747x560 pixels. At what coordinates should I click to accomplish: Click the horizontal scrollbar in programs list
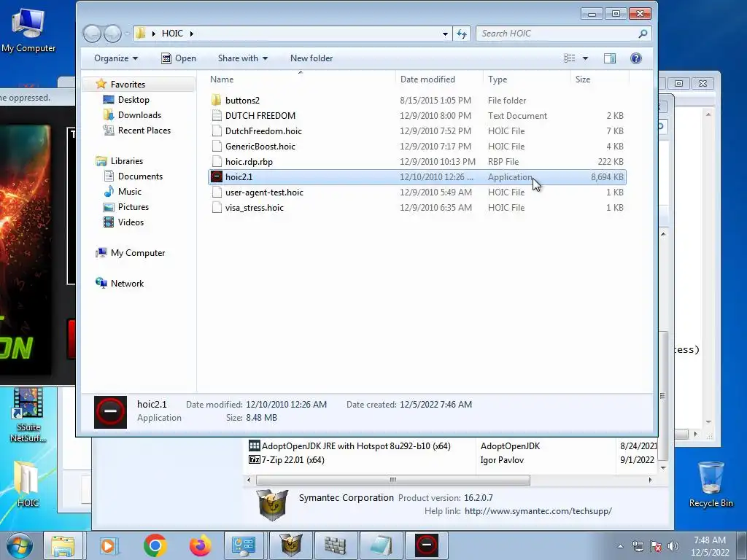(x=393, y=480)
